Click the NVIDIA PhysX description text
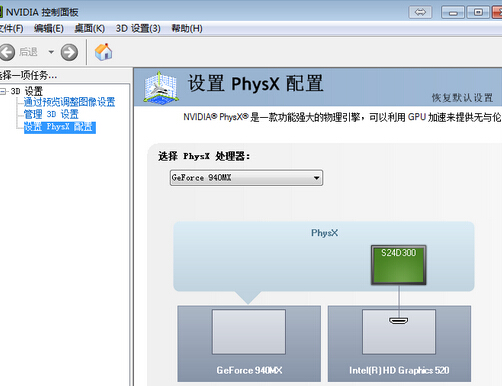The width and height of the screenshot is (502, 386). click(x=342, y=117)
